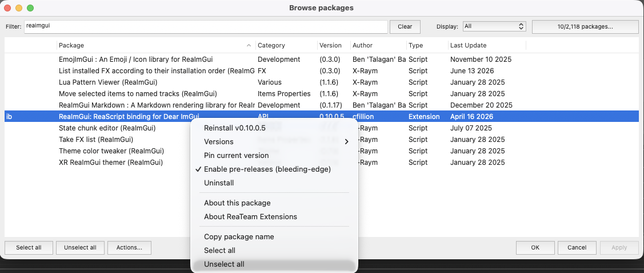This screenshot has width=644, height=273.
Task: Select the XR ReaImGui themer row
Action: coord(322,163)
